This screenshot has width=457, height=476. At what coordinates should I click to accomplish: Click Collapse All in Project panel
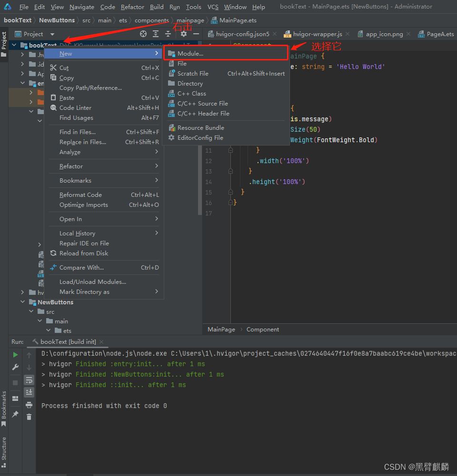coord(168,34)
